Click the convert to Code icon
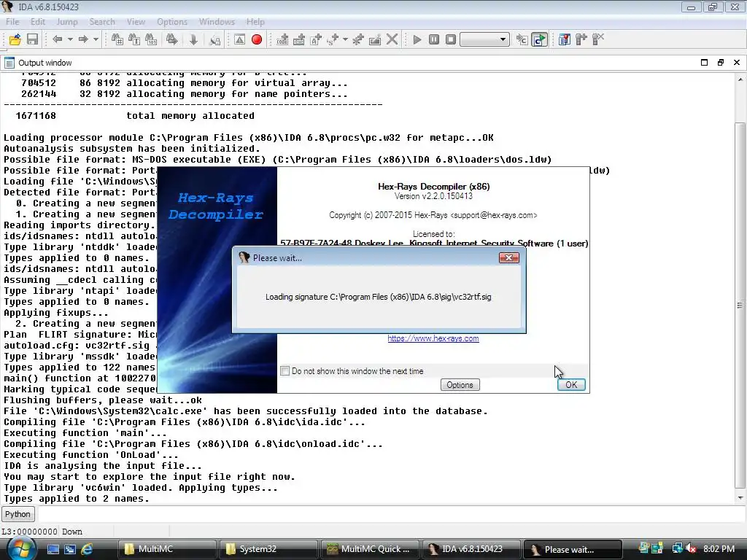The height and width of the screenshot is (560, 747). click(282, 39)
